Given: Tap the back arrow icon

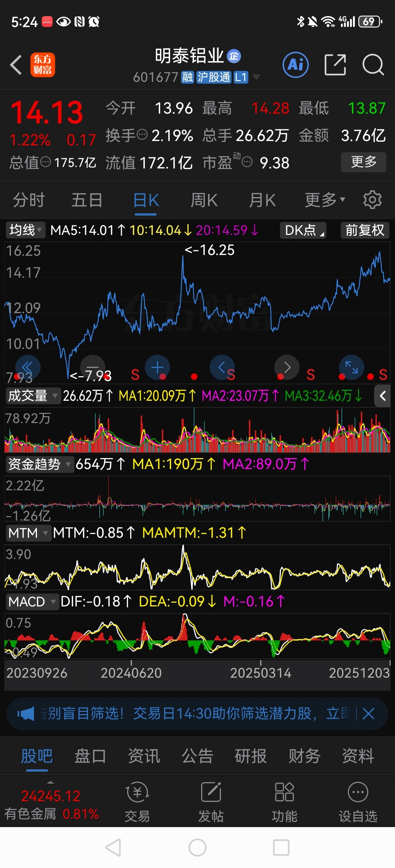Looking at the screenshot, I should coord(16,65).
